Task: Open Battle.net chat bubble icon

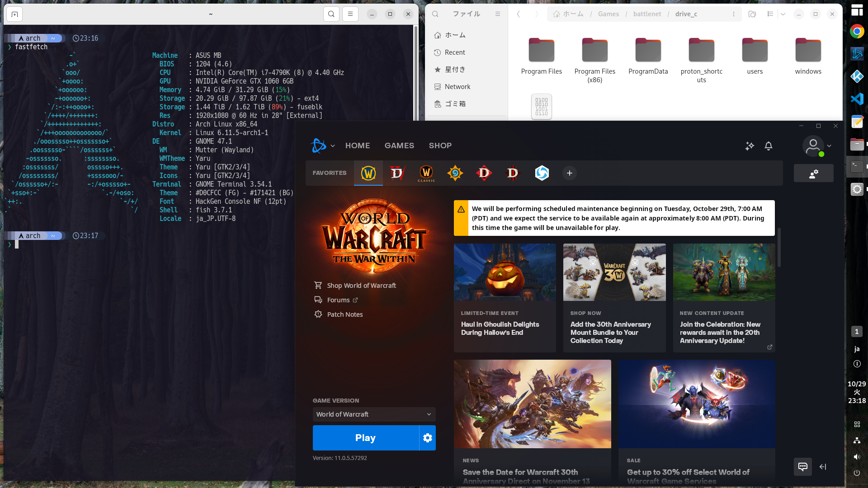Action: (803, 467)
